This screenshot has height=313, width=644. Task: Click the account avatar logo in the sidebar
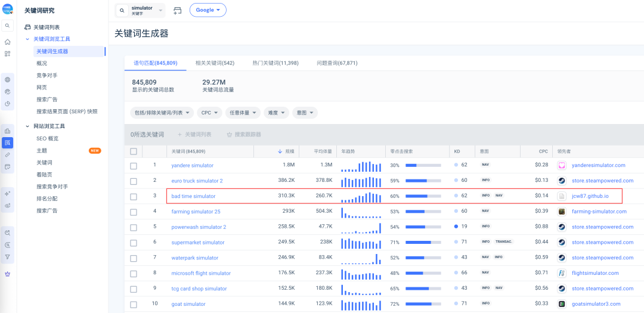(8, 10)
